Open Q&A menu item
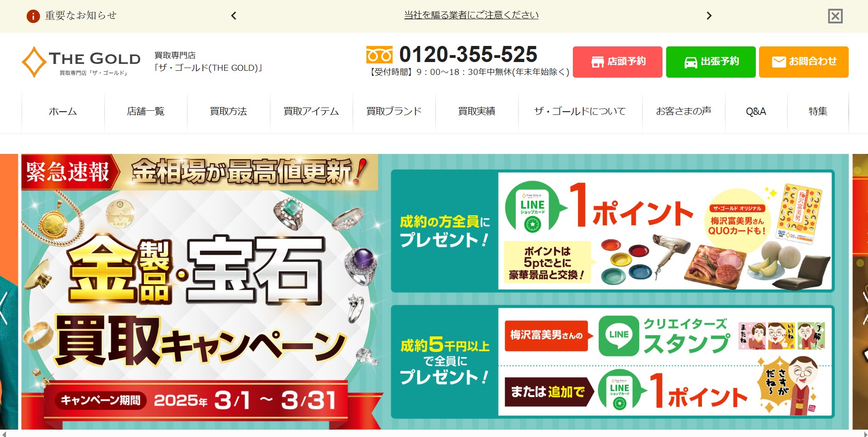The image size is (868, 437). [x=756, y=112]
